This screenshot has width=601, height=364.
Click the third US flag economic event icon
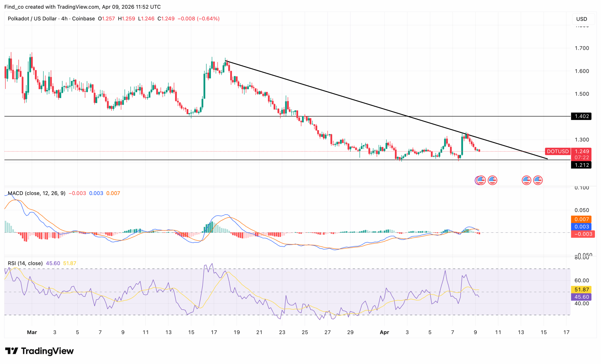(526, 180)
